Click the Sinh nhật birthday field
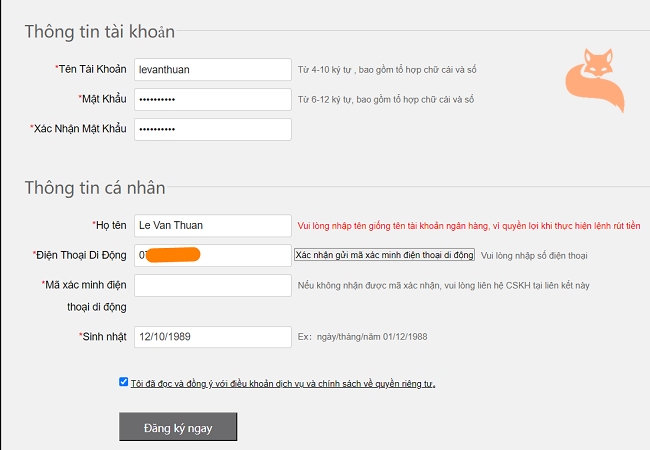This screenshot has width=650, height=450. tap(213, 336)
